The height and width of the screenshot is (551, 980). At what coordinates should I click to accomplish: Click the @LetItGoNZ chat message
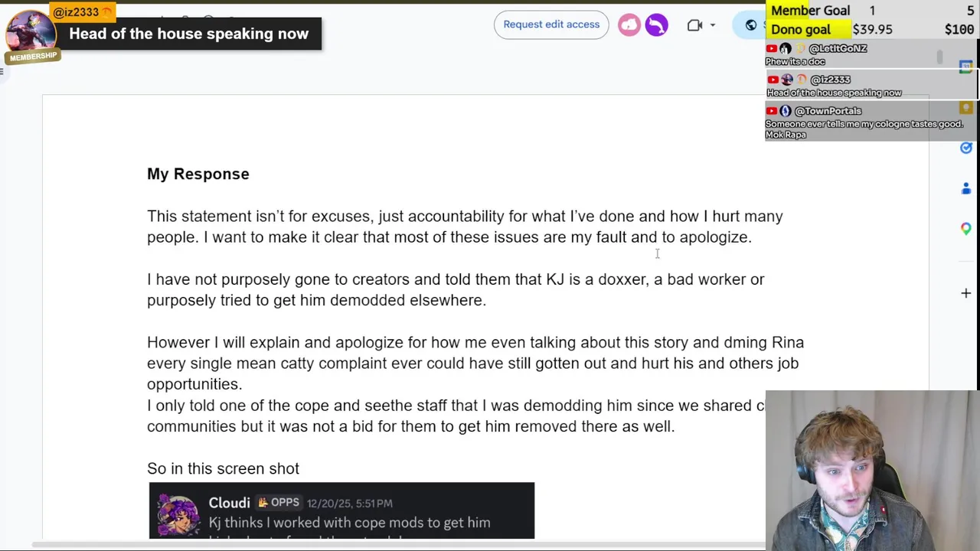[x=835, y=54]
